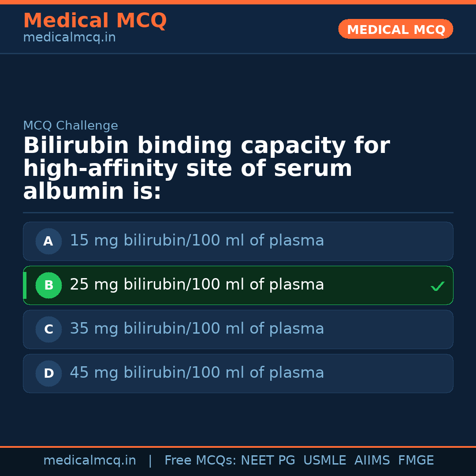Select the green letter B circle badge

pos(48,286)
